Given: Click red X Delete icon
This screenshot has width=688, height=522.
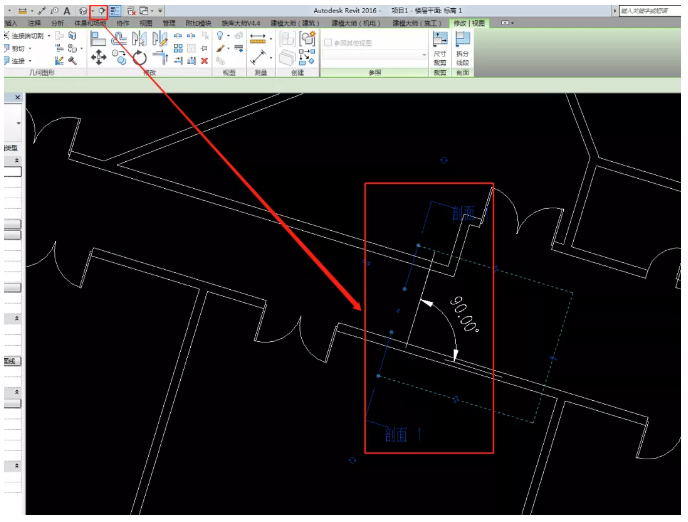Looking at the screenshot, I should click(204, 61).
